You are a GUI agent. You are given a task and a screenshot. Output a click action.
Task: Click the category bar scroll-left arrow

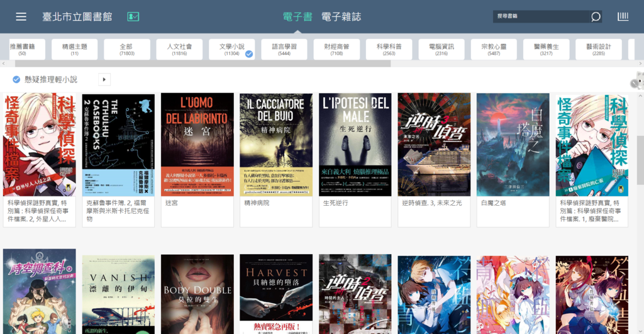(x=3, y=64)
